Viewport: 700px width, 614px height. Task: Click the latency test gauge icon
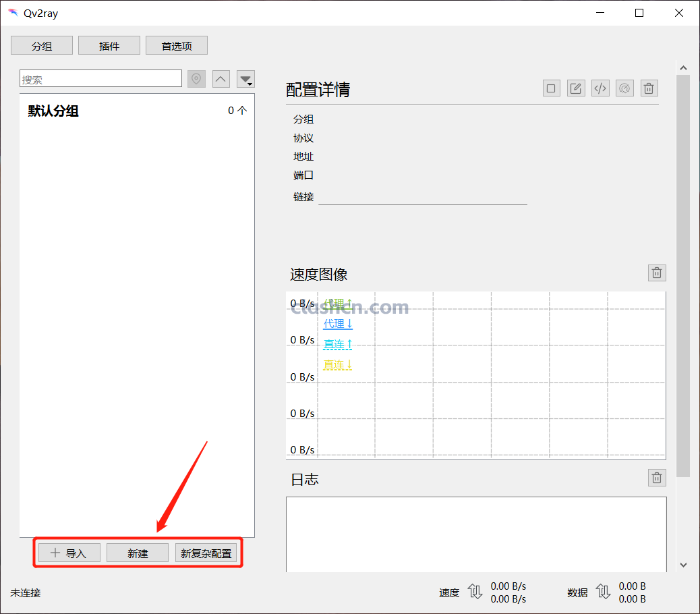[624, 88]
